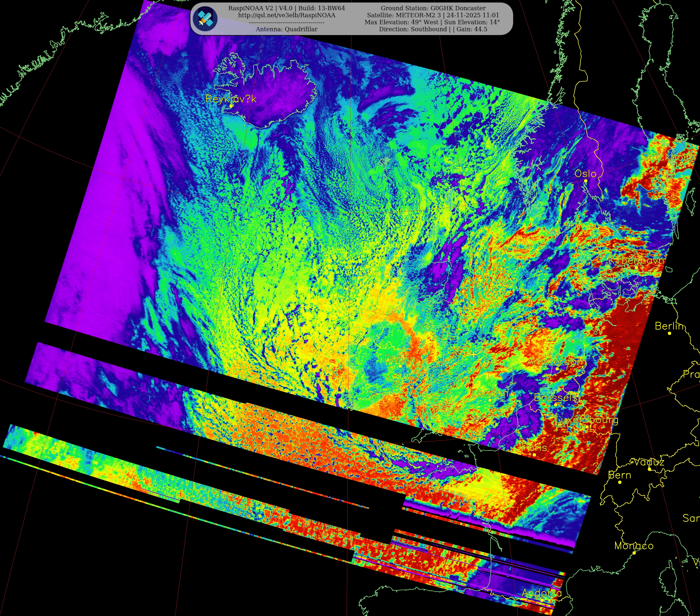700x616 pixels.
Task: Click the Berlin city marker dot
Action: [x=669, y=333]
